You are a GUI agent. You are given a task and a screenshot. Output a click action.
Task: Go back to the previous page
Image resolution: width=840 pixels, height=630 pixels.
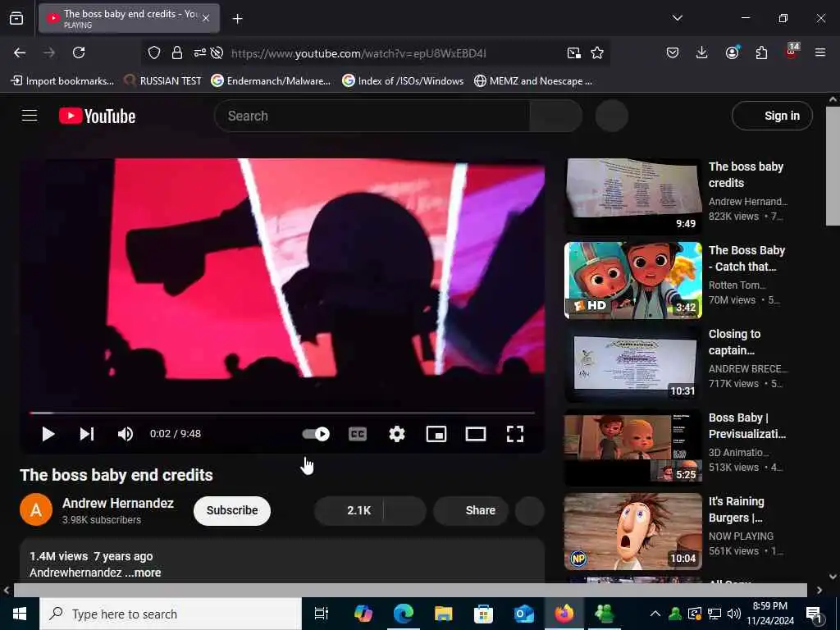[20, 52]
